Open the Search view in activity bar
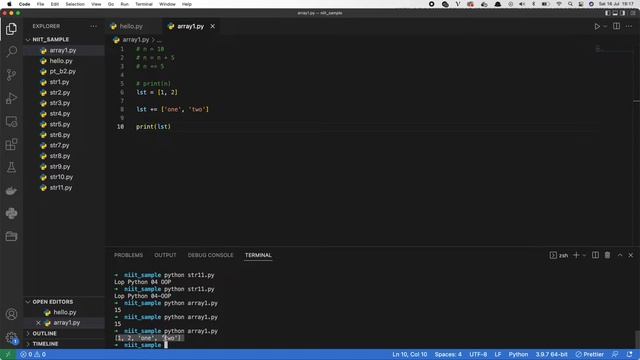The image size is (640, 360). click(x=11, y=51)
